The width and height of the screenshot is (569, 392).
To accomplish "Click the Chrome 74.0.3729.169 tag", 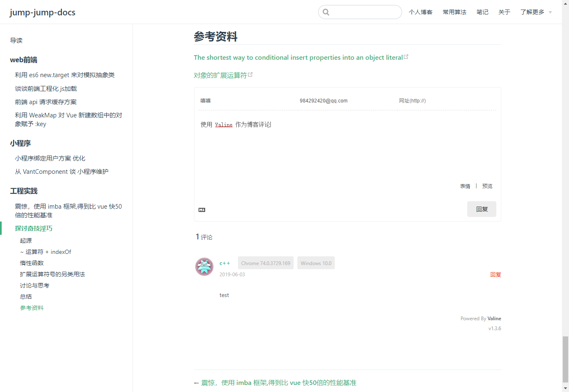I will tap(266, 263).
